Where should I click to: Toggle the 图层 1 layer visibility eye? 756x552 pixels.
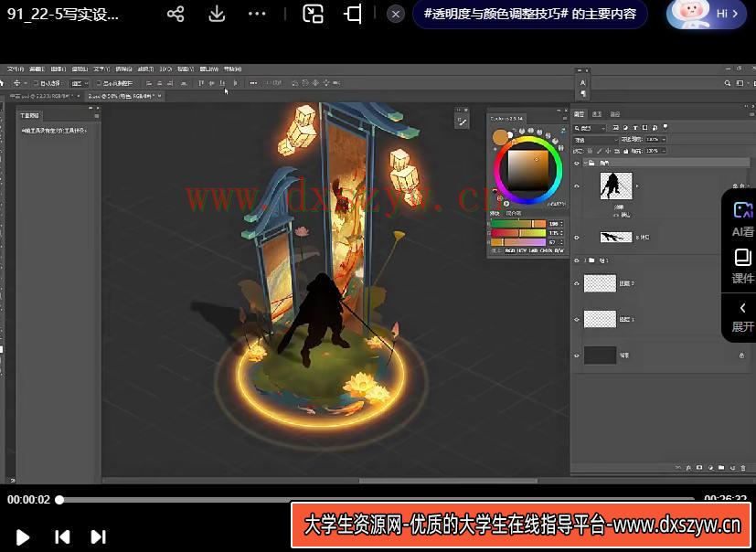(x=577, y=319)
